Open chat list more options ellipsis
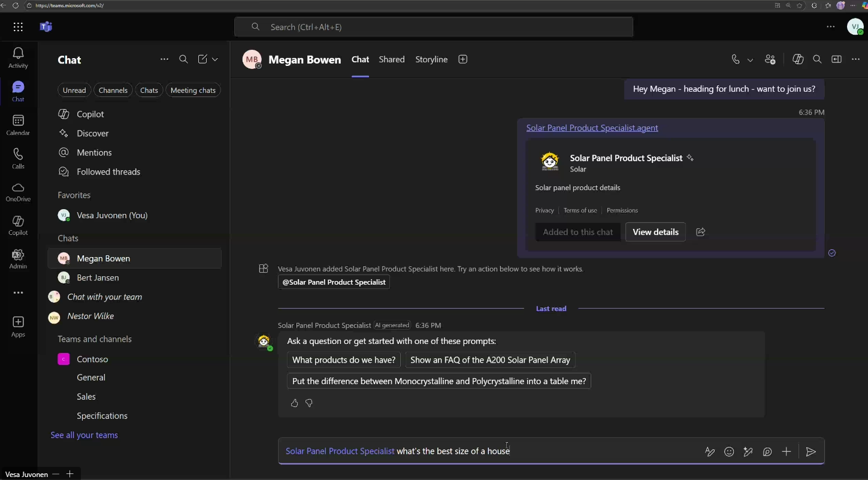Image resolution: width=868 pixels, height=480 pixels. [x=164, y=59]
